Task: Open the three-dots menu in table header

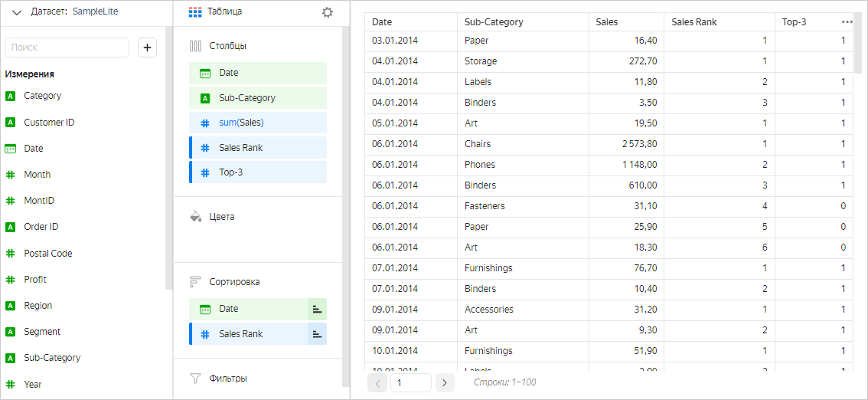Action: (847, 22)
